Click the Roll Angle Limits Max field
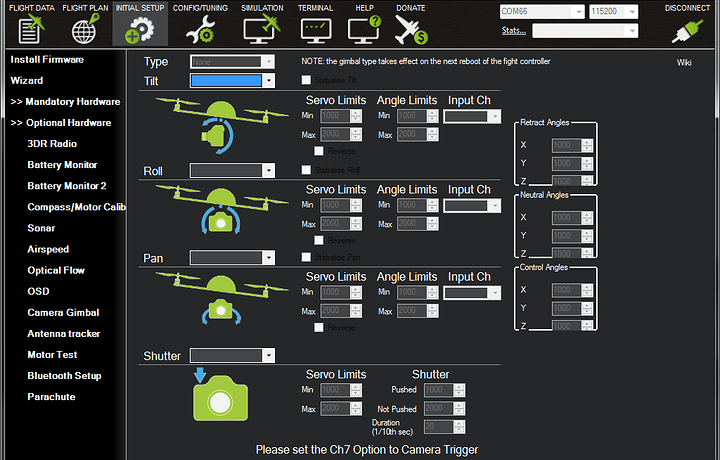The width and height of the screenshot is (720, 460). pos(417,224)
